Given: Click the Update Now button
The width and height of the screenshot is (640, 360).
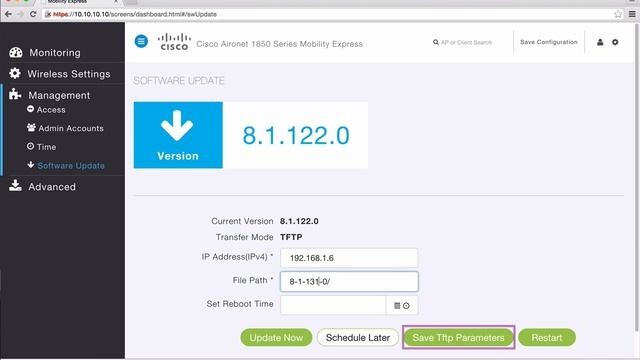Looking at the screenshot, I should point(276,338).
